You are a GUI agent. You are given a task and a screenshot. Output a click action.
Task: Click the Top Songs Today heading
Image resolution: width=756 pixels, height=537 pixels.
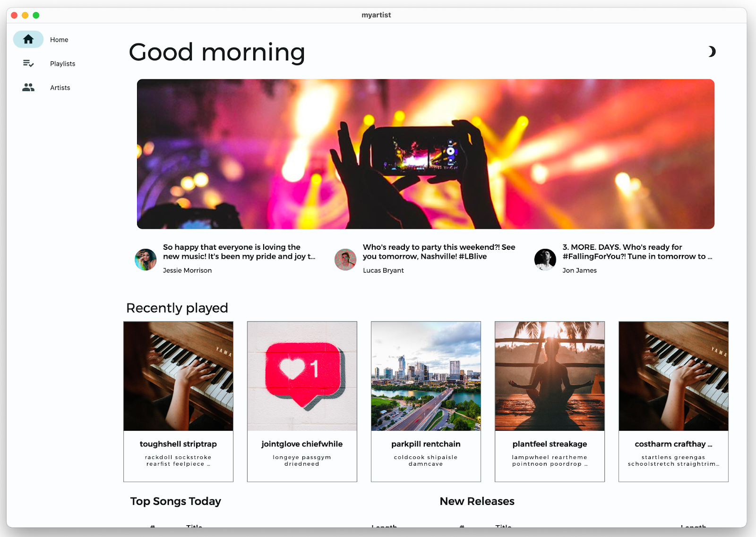point(176,501)
